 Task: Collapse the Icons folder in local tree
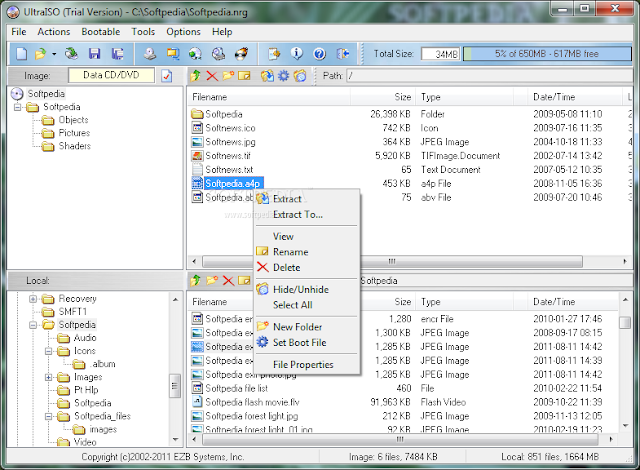point(49,351)
